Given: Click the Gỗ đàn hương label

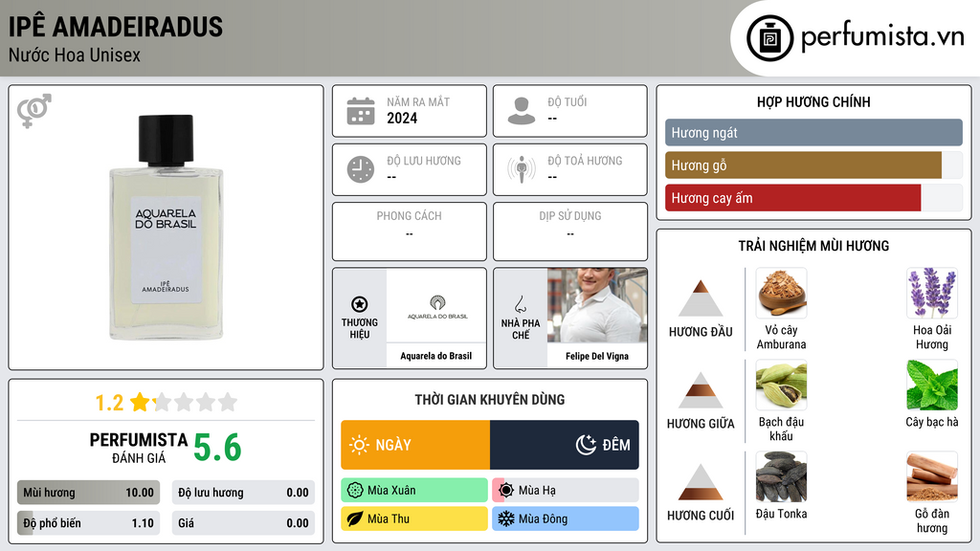Looking at the screenshot, I should (932, 520).
